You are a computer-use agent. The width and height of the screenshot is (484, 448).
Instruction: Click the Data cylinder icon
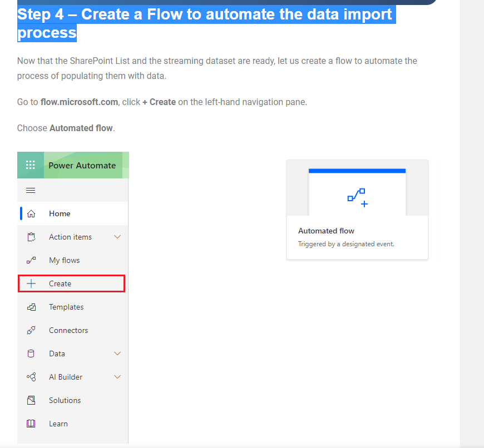(31, 354)
